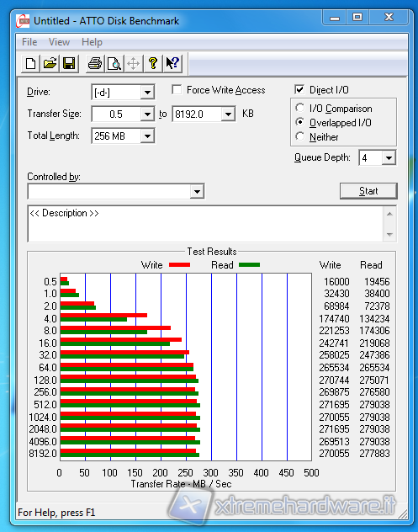Open the View menu
Screen dimensions: 418x532
[59, 42]
